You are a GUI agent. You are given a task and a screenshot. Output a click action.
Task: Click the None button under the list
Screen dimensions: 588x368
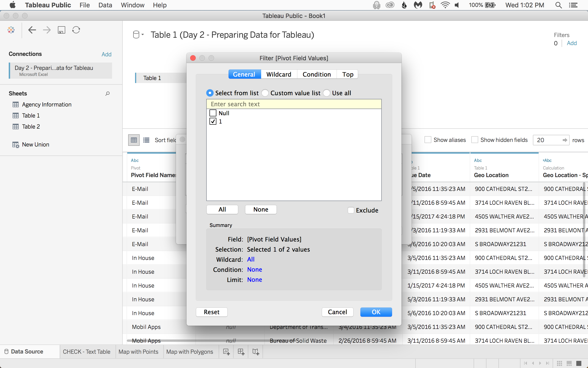[x=261, y=210]
